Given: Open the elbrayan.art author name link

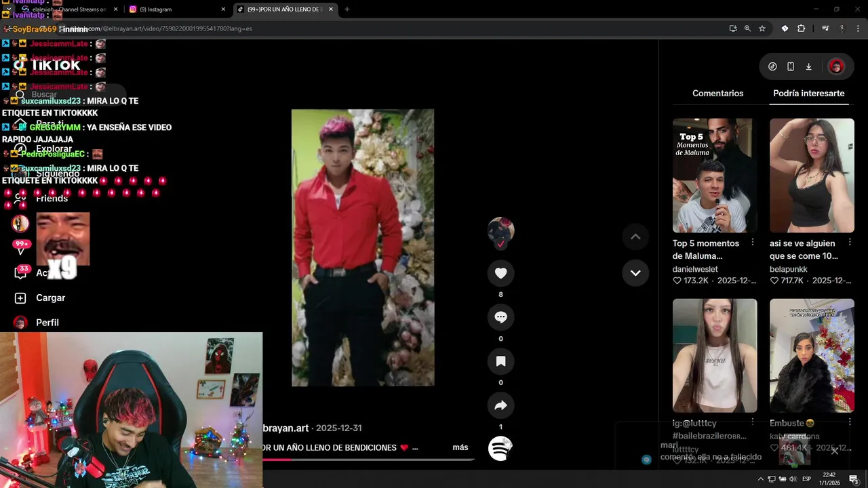Looking at the screenshot, I should coord(286,428).
